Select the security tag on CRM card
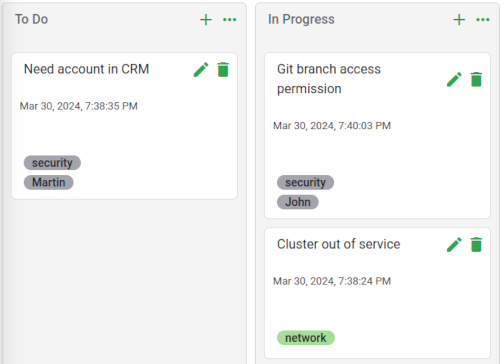500x364 pixels. click(x=52, y=163)
